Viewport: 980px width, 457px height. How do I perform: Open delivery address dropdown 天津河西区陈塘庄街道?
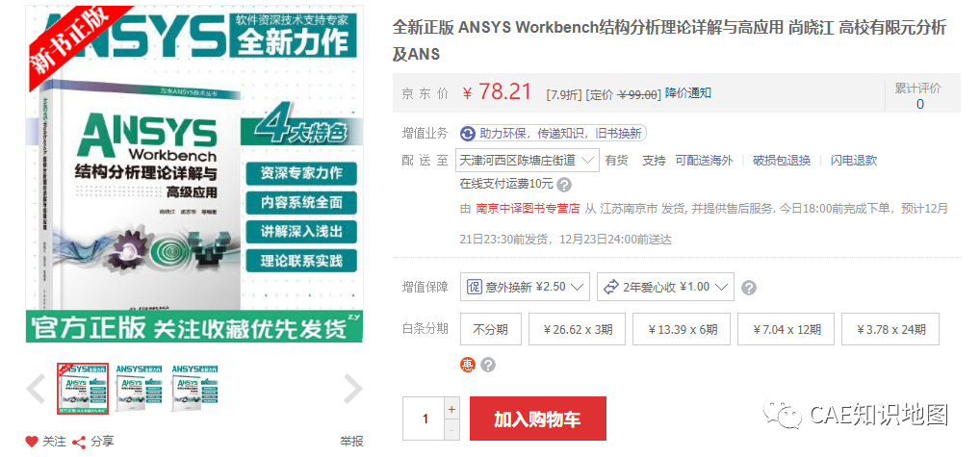[x=527, y=160]
